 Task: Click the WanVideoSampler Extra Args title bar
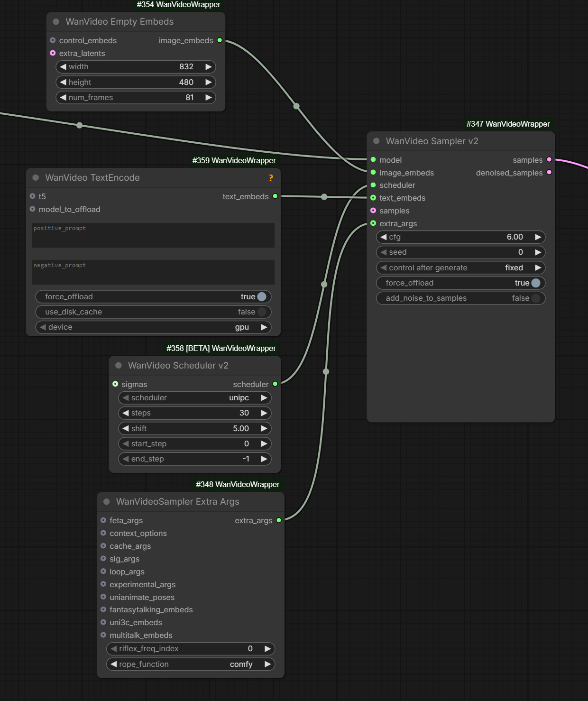pos(191,501)
